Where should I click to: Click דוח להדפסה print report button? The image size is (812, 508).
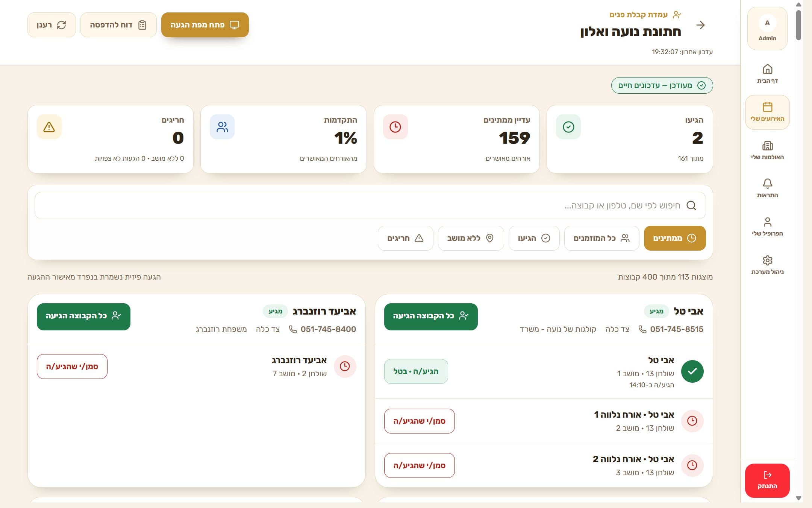pos(118,25)
